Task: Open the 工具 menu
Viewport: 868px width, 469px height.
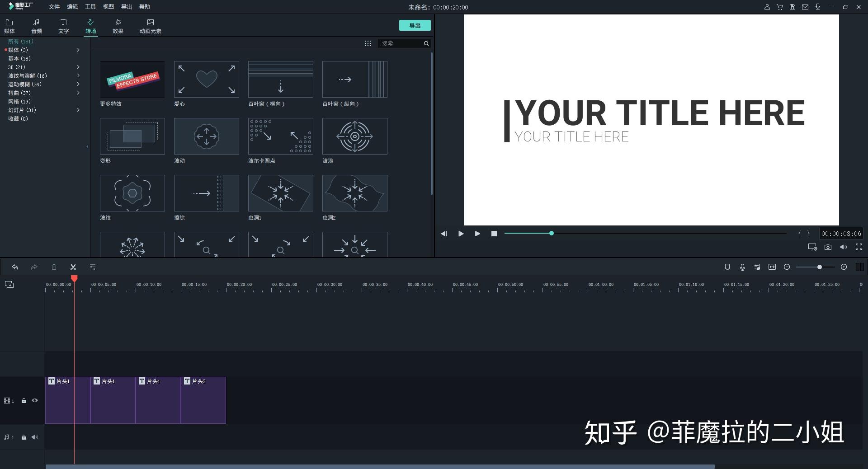Action: tap(90, 7)
